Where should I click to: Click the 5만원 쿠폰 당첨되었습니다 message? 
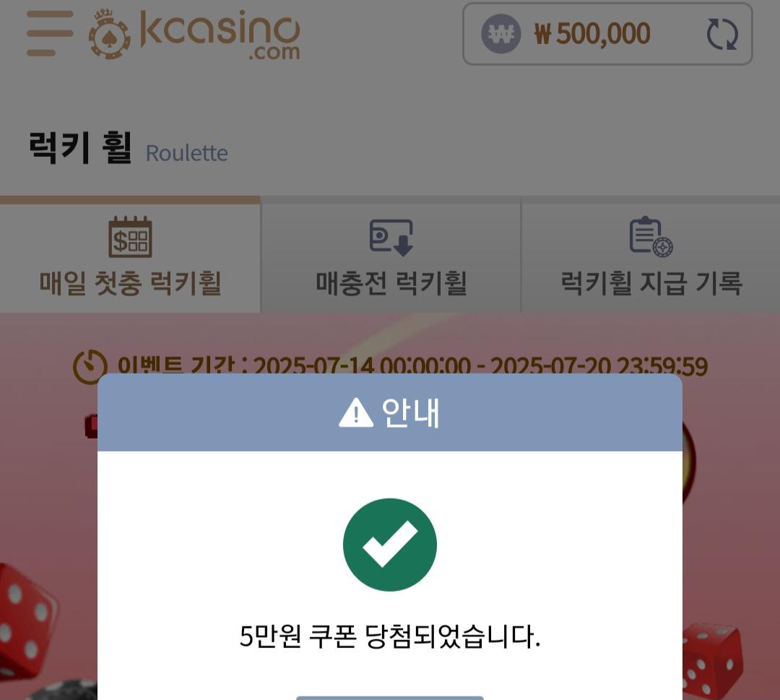[x=390, y=636]
